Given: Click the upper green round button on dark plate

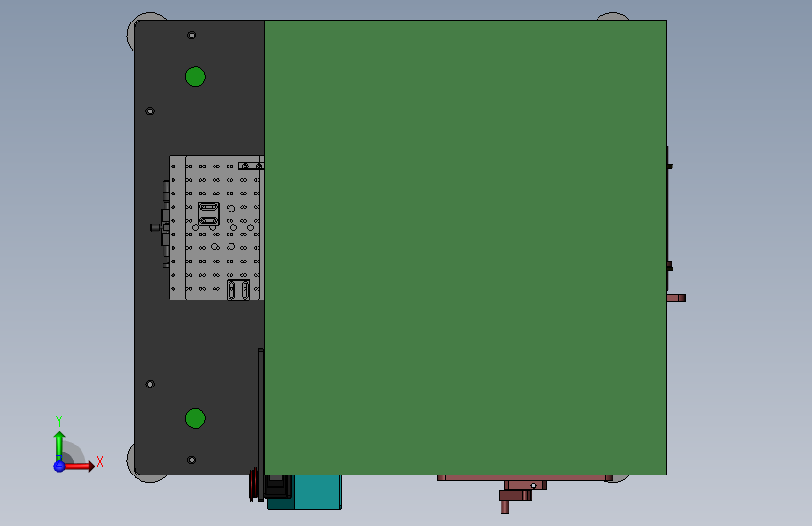Looking at the screenshot, I should 195,77.
